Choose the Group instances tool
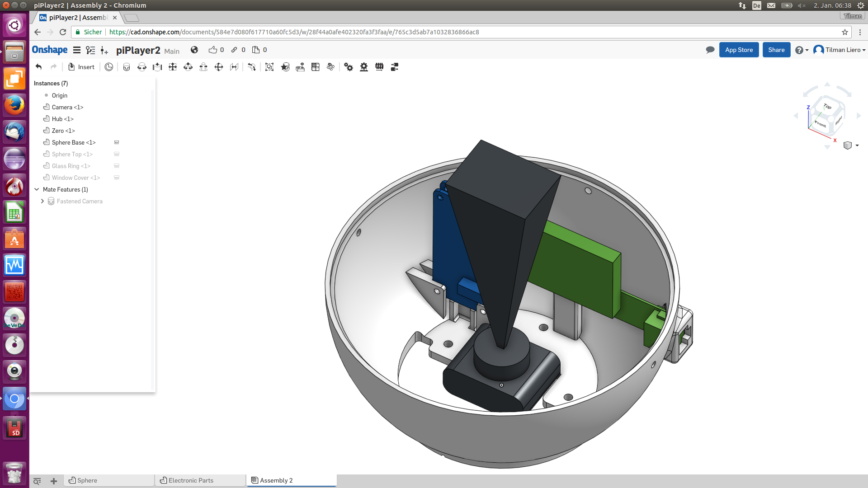This screenshot has height=488, width=868. point(269,67)
